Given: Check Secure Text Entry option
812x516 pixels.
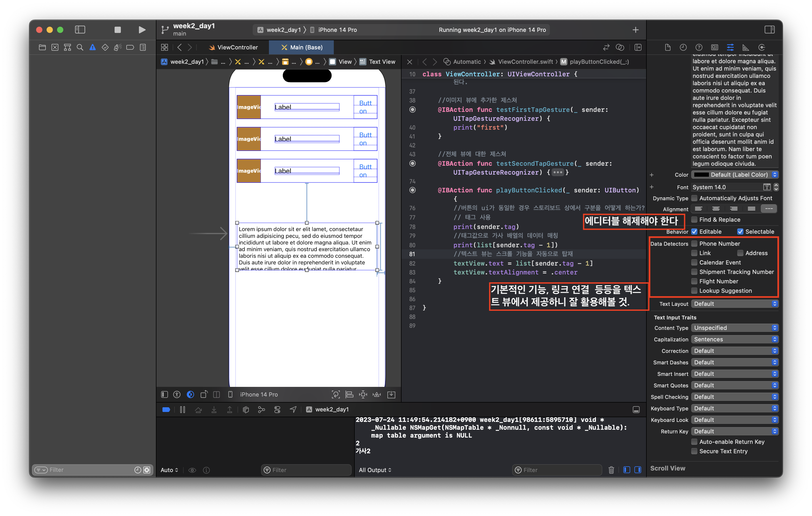Looking at the screenshot, I should click(x=694, y=451).
